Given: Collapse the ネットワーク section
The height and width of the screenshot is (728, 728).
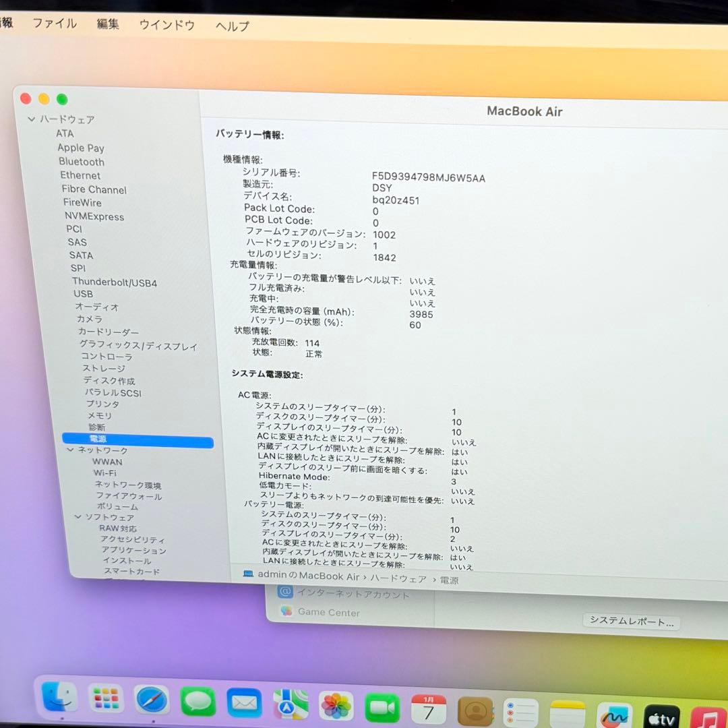Looking at the screenshot, I should 70,450.
